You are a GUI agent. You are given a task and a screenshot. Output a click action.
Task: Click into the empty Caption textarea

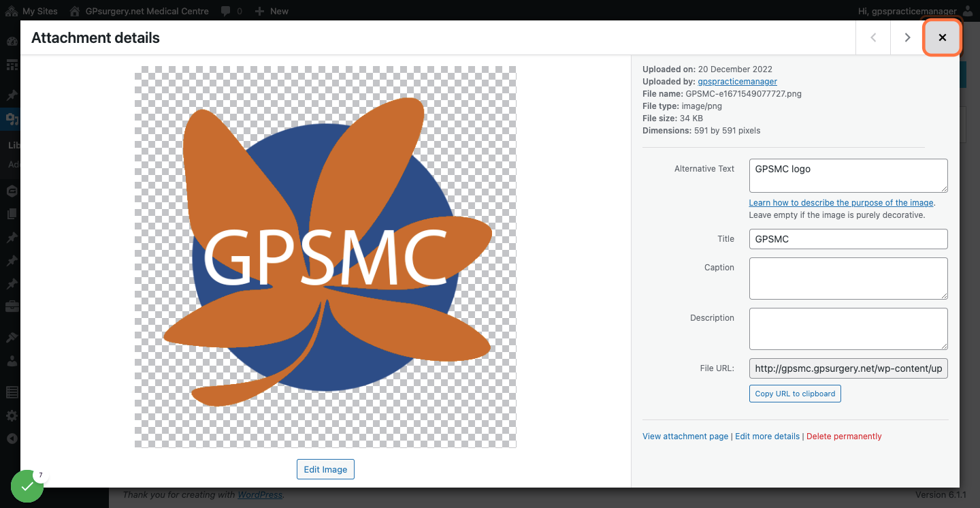(x=848, y=279)
